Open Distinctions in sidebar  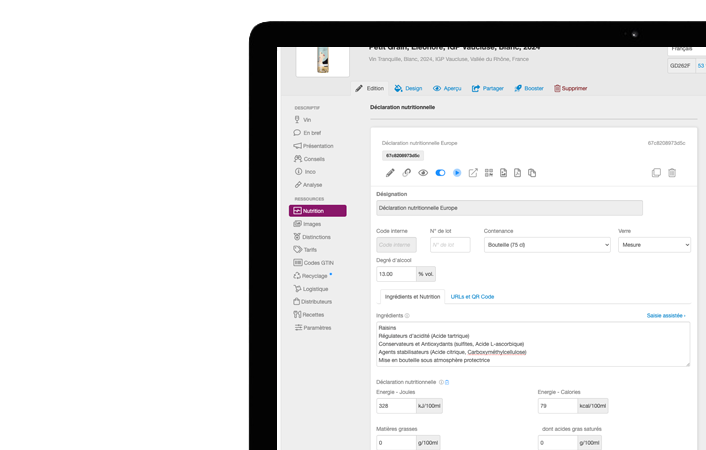tap(312, 237)
